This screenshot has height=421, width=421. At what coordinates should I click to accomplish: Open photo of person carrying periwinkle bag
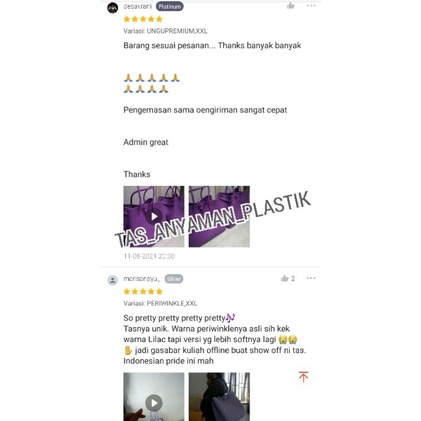[x=219, y=397]
